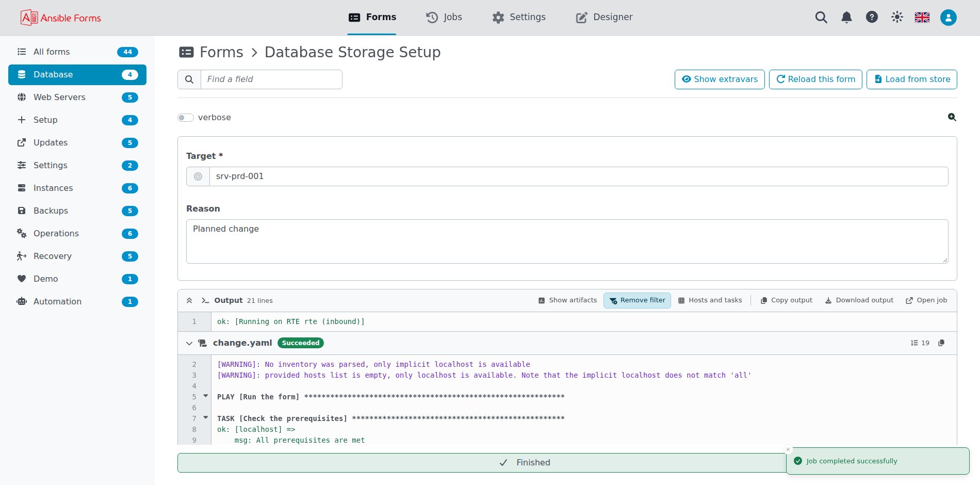Toggle the verbose switch

click(x=186, y=118)
